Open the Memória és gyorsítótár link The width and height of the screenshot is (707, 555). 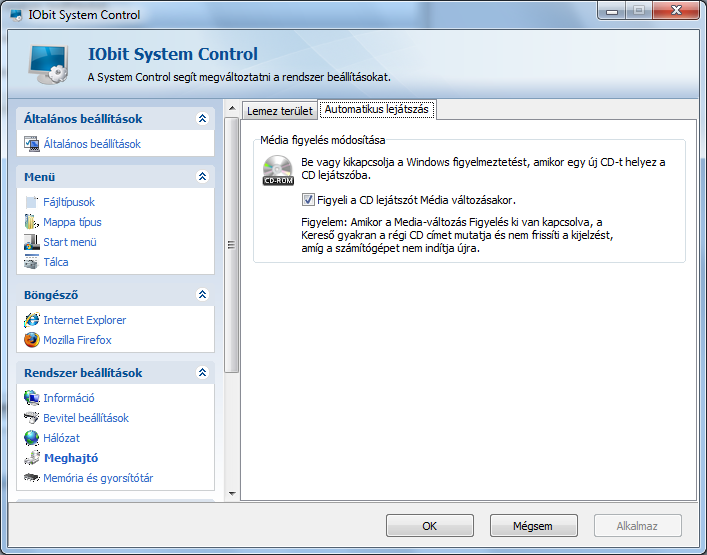pyautogui.click(x=98, y=478)
